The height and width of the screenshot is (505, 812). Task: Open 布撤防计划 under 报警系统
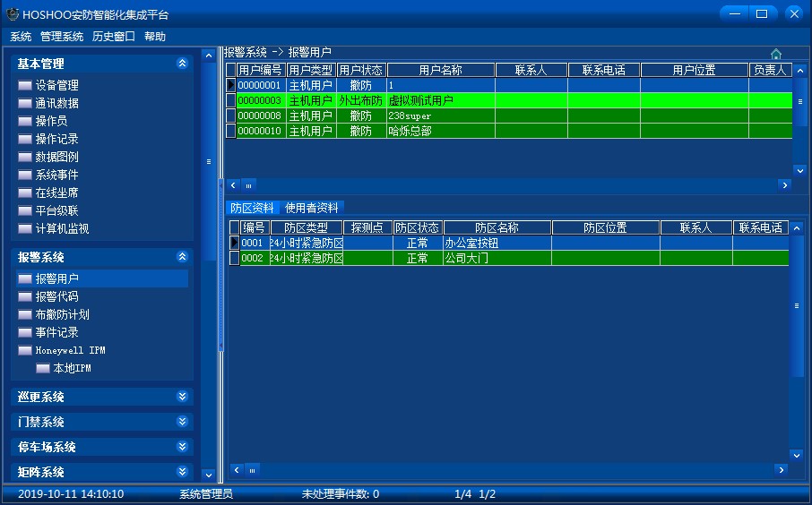(x=62, y=314)
